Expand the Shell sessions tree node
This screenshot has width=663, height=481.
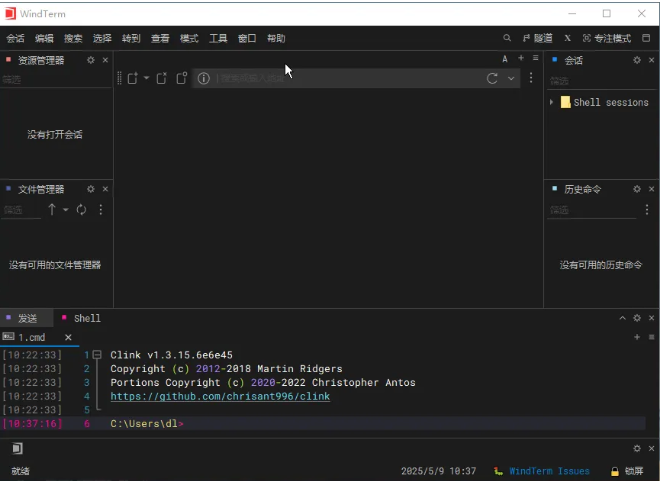pos(551,102)
